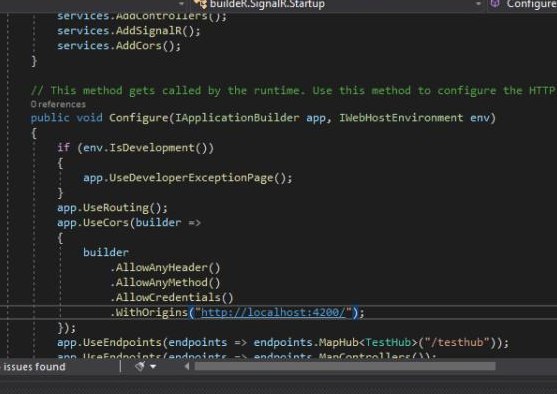The height and width of the screenshot is (394, 557).
Task: Click TestHub in the MapHub call
Action: 388,342
